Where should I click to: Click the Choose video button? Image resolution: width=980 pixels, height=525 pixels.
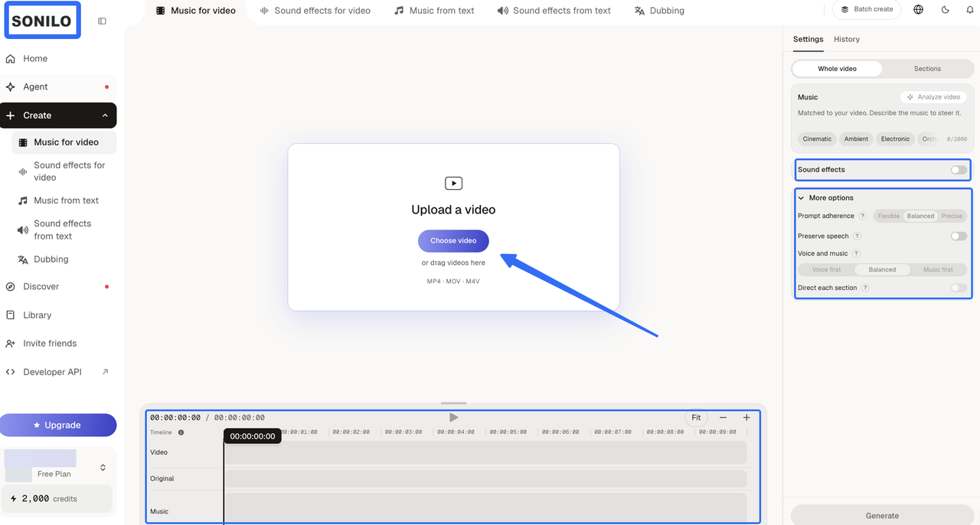point(453,241)
